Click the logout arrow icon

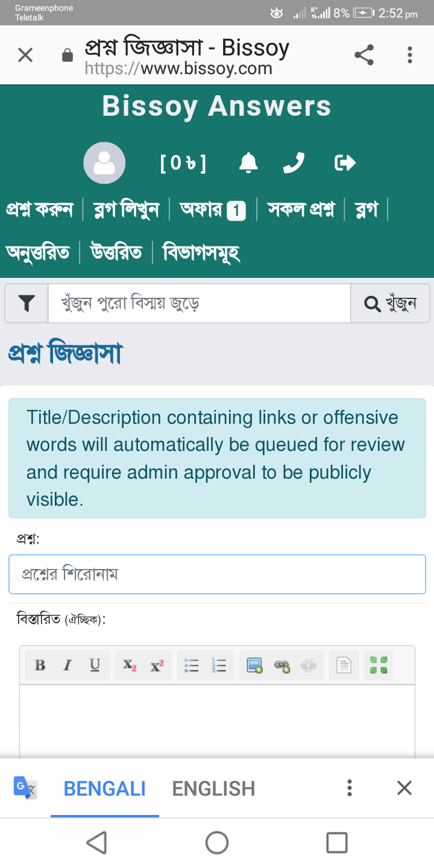pos(345,163)
